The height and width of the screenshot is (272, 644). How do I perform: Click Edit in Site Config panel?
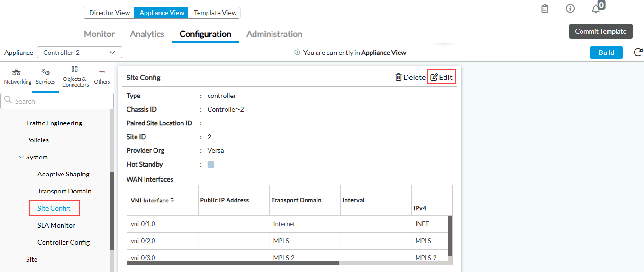point(441,77)
